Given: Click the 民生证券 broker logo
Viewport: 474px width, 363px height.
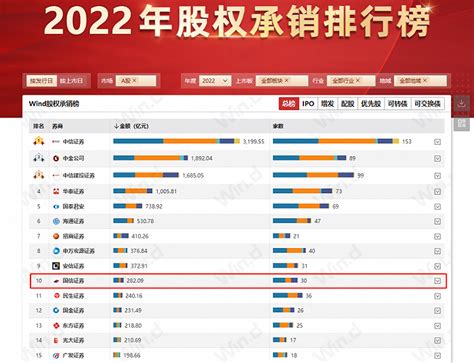Looking at the screenshot, I should point(56,296).
